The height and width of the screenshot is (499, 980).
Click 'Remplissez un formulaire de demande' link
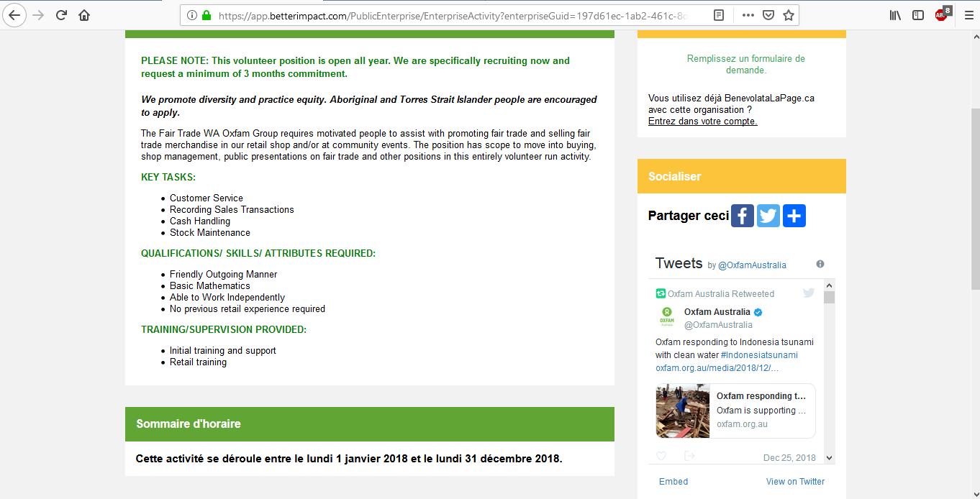746,65
